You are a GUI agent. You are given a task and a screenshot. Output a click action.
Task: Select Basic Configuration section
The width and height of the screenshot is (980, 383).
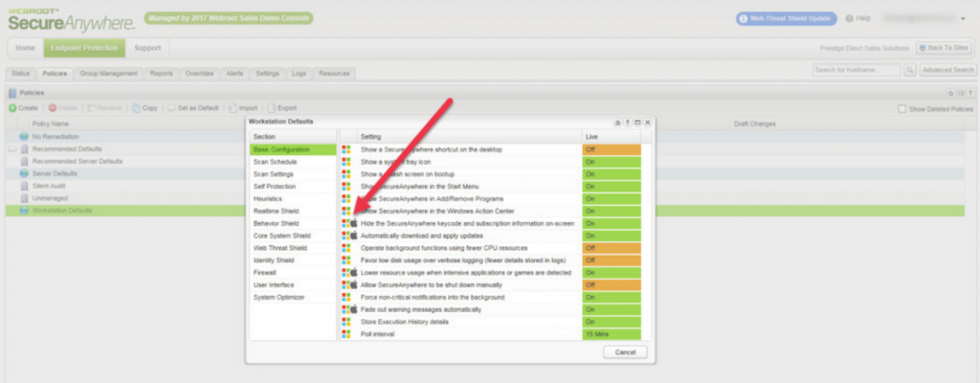pos(293,149)
